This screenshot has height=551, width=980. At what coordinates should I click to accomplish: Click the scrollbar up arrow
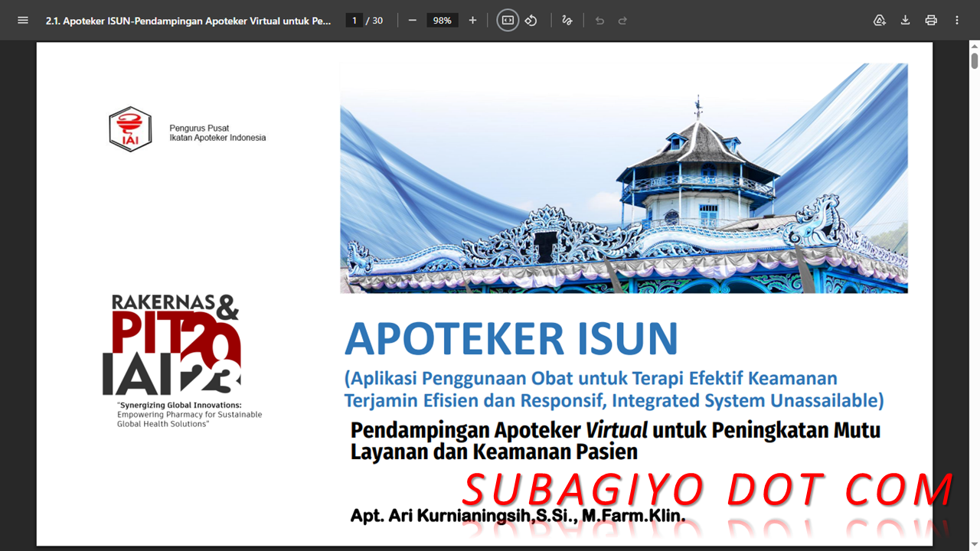pyautogui.click(x=975, y=47)
